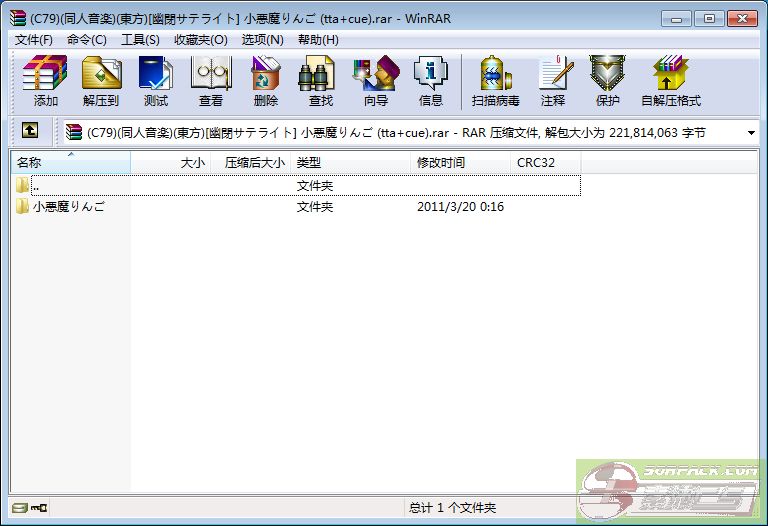Sort by 修改时间 column header
Screen dimensions: 768x526
[460, 163]
